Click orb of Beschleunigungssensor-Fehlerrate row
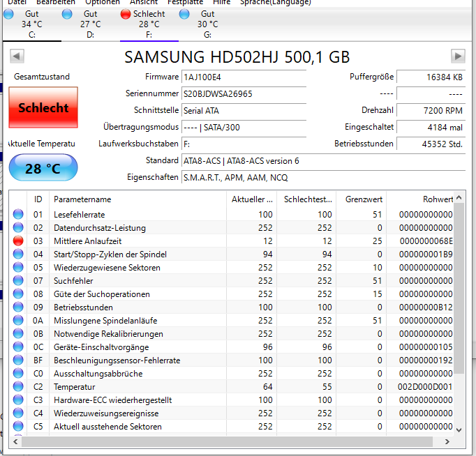This screenshot has height=456, width=476. (x=18, y=360)
